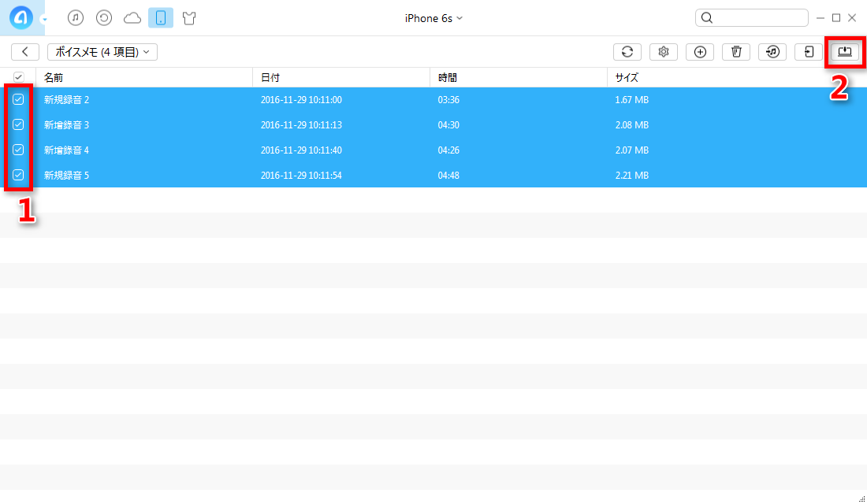This screenshot has width=867, height=504.
Task: Uncheck the checkbox for 新規録音 2
Action: (18, 99)
